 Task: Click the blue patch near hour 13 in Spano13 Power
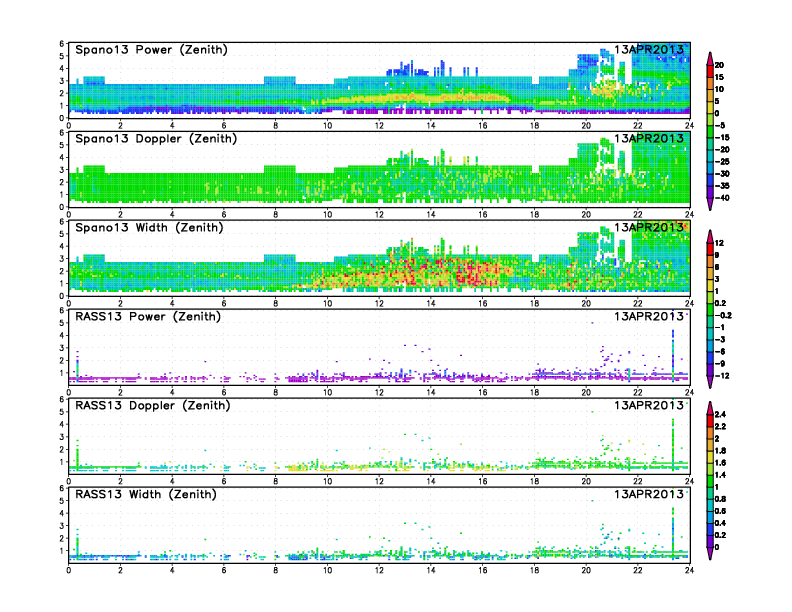click(x=400, y=70)
